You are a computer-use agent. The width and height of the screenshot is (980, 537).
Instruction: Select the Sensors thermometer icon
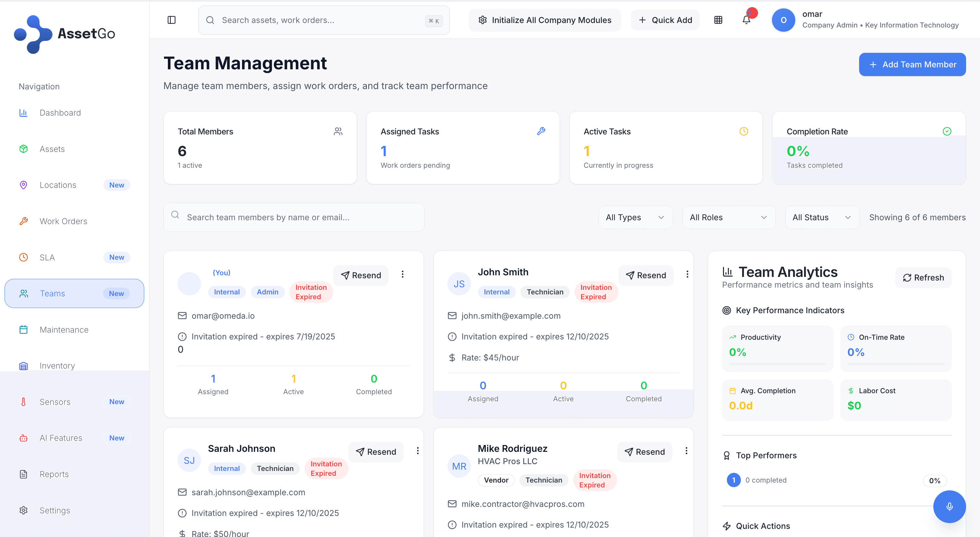23,402
